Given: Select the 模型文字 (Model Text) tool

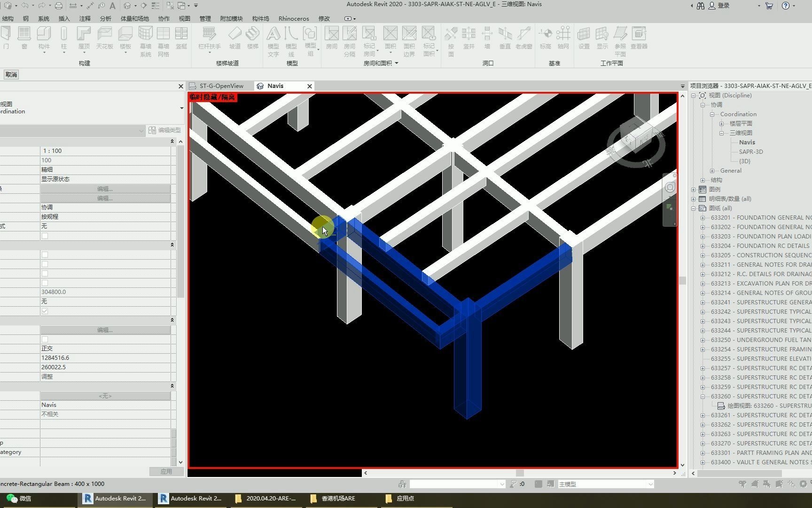Looking at the screenshot, I should pyautogui.click(x=273, y=40).
